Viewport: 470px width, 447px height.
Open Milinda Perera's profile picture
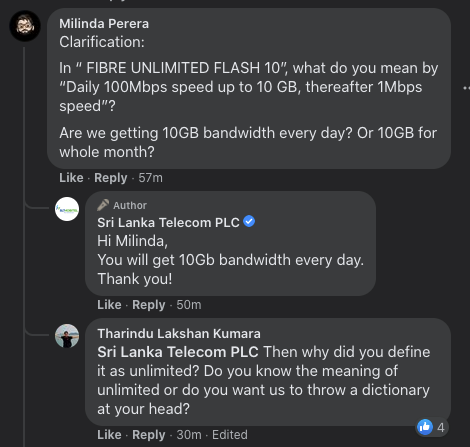coord(25,26)
